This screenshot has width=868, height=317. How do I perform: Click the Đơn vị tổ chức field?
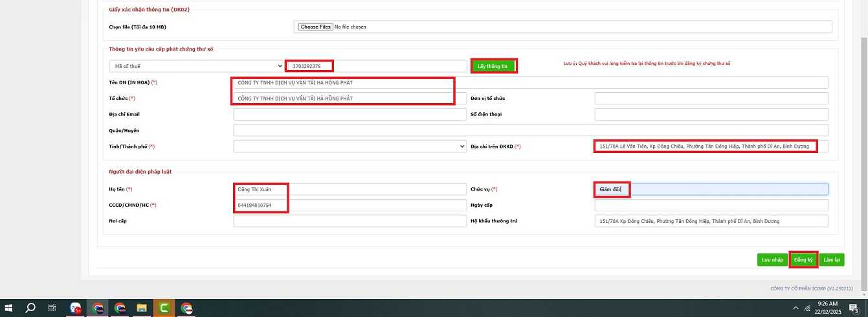pos(711,99)
